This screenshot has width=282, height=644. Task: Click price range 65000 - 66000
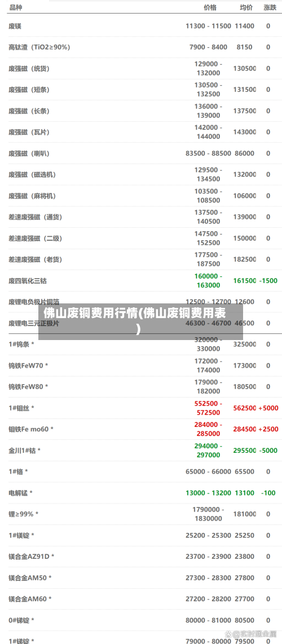[x=208, y=471]
